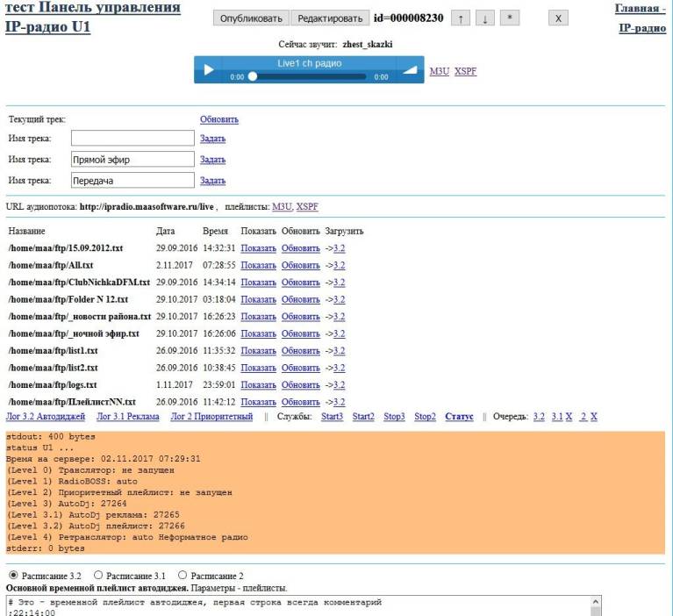Open XSPF link in плейлисты line
The height and width of the screenshot is (616, 673).
pyautogui.click(x=307, y=206)
